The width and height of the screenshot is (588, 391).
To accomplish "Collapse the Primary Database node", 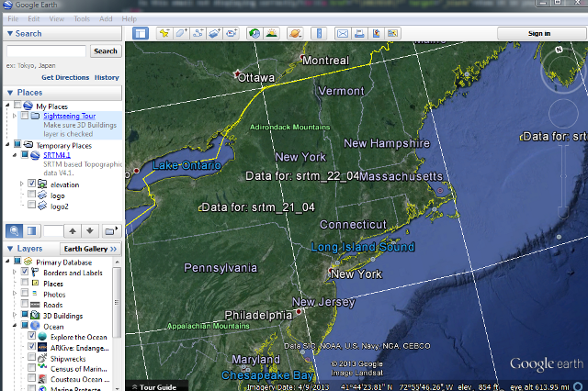I will pyautogui.click(x=7, y=261).
